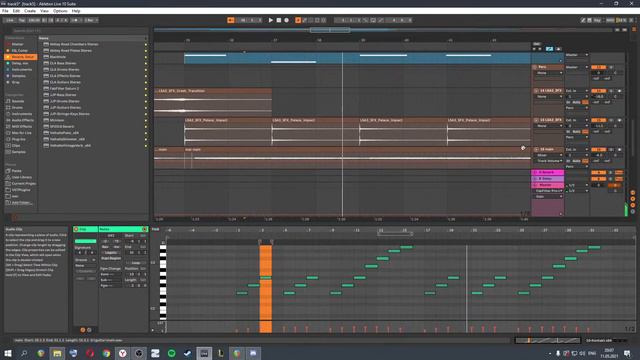Click the Add Folder link
640x360 pixels.
[x=22, y=202]
